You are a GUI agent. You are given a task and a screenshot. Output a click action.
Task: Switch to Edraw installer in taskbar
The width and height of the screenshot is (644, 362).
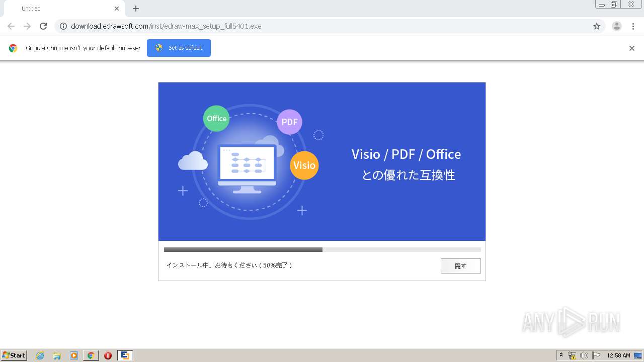(x=125, y=355)
